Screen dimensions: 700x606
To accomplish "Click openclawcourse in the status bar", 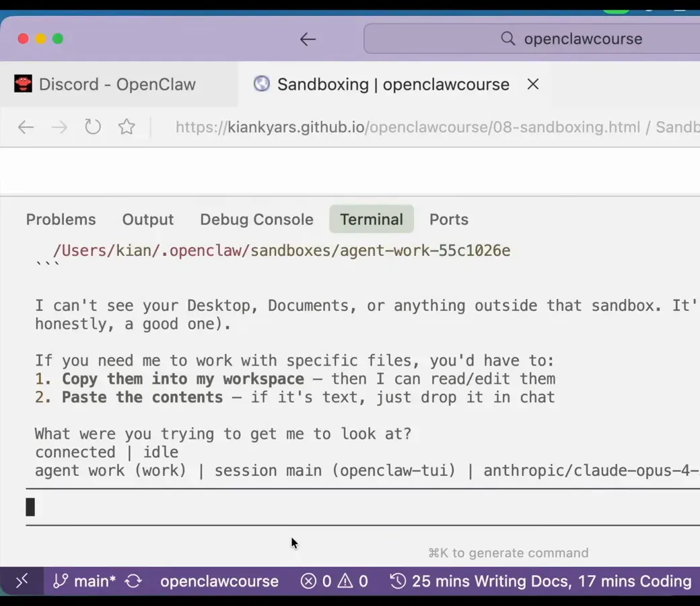I will [x=219, y=581].
